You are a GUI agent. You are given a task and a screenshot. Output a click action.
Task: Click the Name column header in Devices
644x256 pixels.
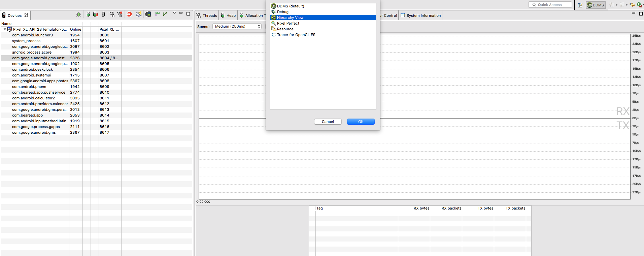click(35, 24)
